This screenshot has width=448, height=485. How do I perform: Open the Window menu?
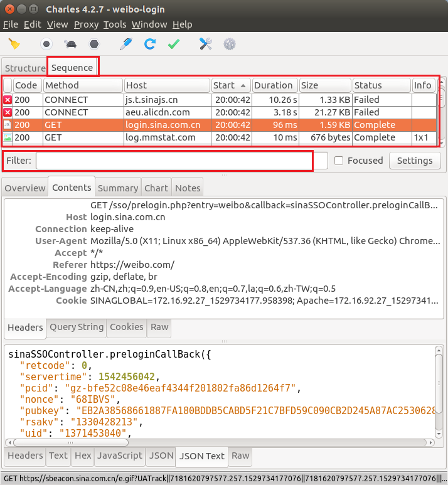149,24
